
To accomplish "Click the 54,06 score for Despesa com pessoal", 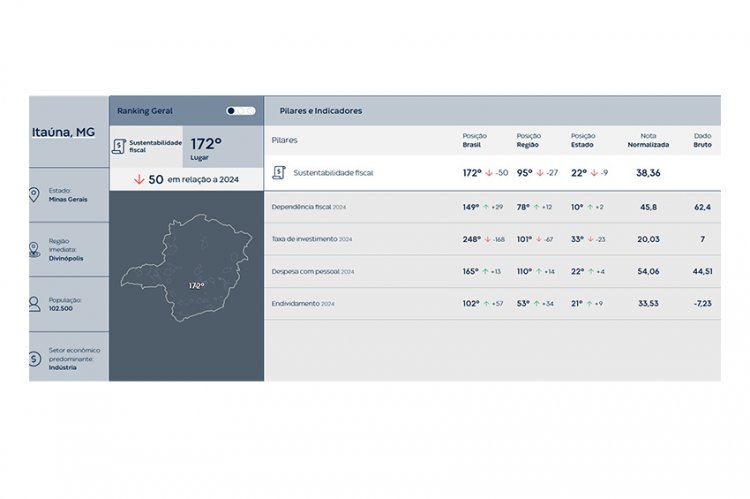I will [x=648, y=271].
